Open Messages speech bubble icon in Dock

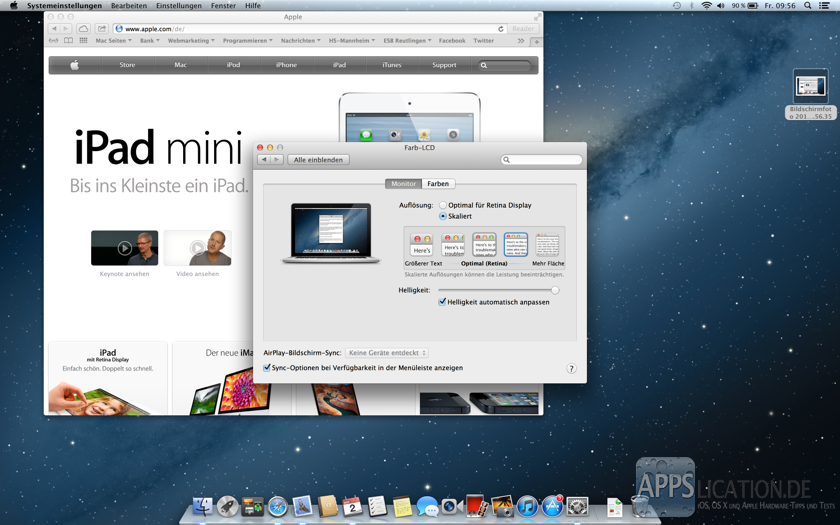pyautogui.click(x=428, y=506)
